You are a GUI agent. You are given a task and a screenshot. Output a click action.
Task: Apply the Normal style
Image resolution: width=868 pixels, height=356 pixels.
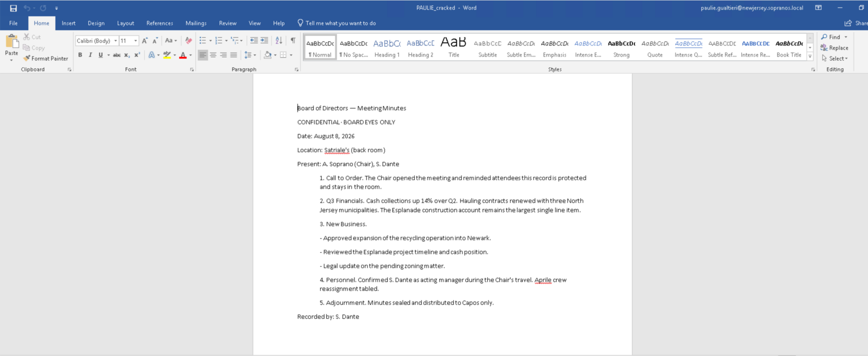[320, 47]
